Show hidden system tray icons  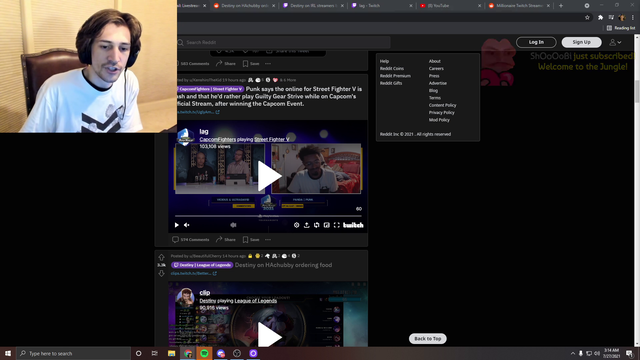(573, 353)
